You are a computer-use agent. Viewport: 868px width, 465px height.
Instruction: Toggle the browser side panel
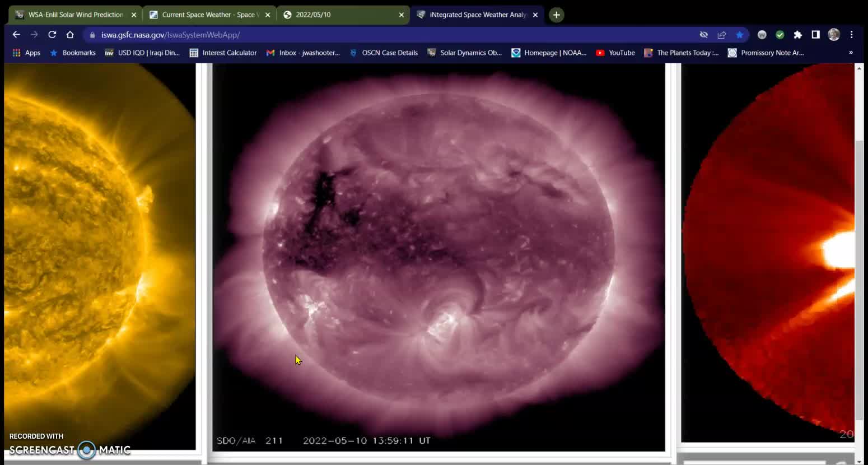[815, 35]
